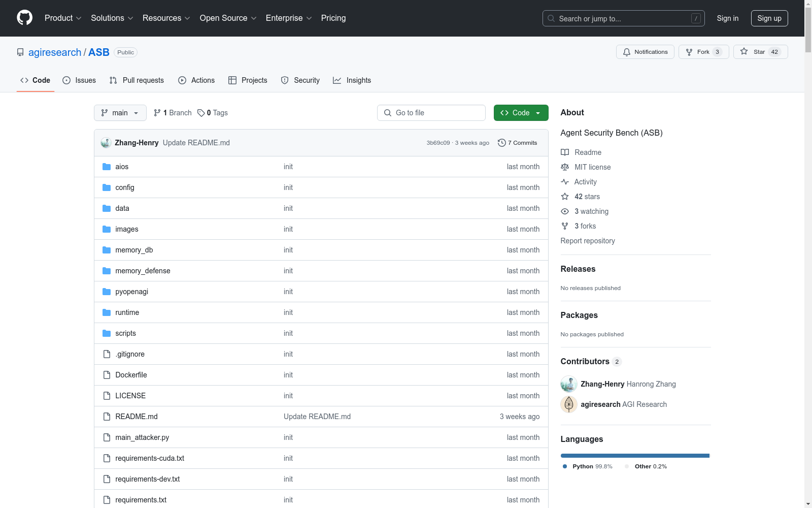This screenshot has width=812, height=508.
Task: Click Report repository link
Action: coord(588,241)
